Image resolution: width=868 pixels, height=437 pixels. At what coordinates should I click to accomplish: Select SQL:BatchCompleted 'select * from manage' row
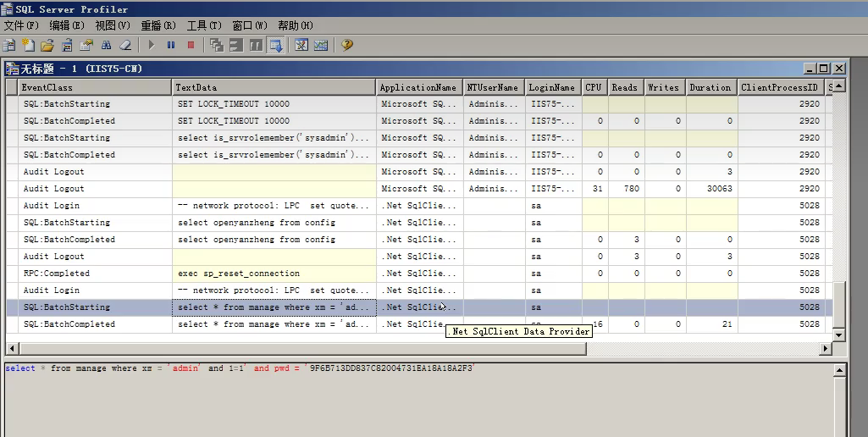click(x=419, y=324)
